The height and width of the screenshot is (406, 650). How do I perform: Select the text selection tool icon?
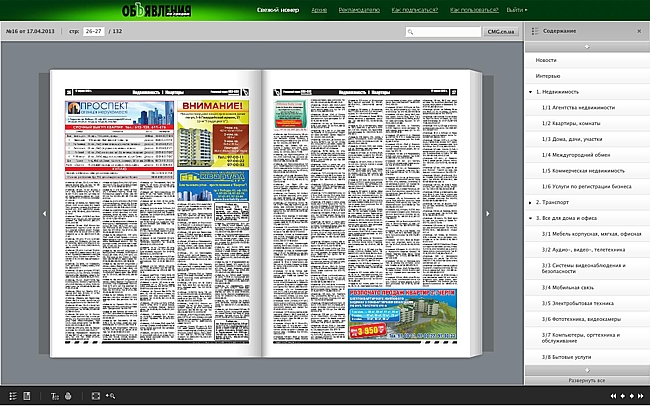54,396
